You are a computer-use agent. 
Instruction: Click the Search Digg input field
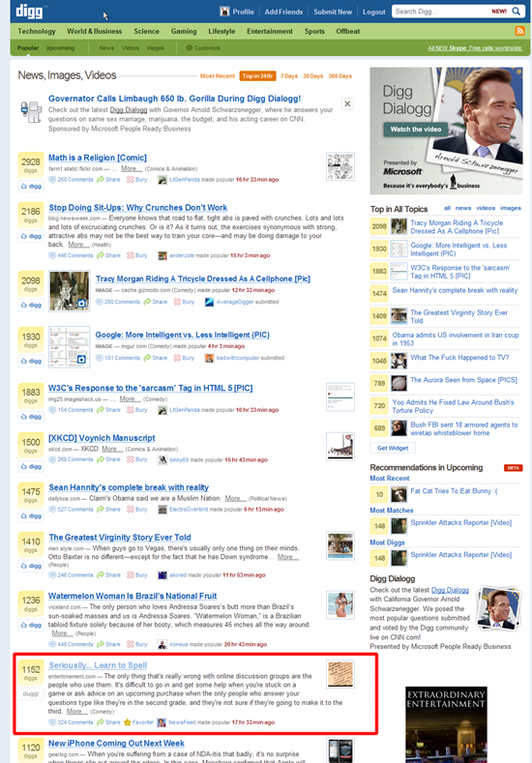(x=442, y=12)
